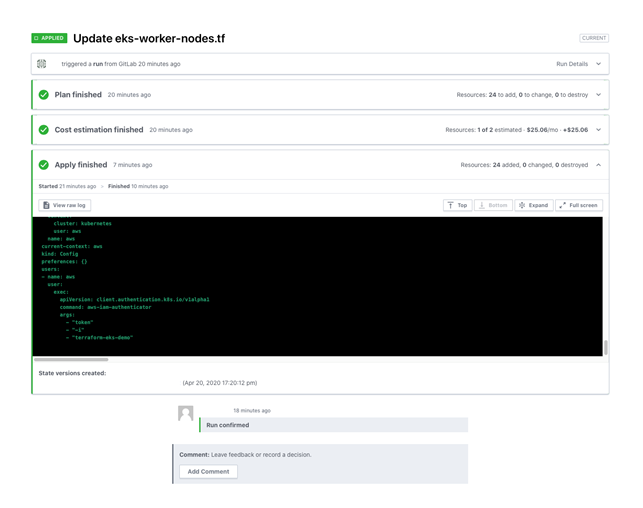Click the Cost estimation finished checkmark icon
Image resolution: width=643 pixels, height=508 pixels.
44,130
